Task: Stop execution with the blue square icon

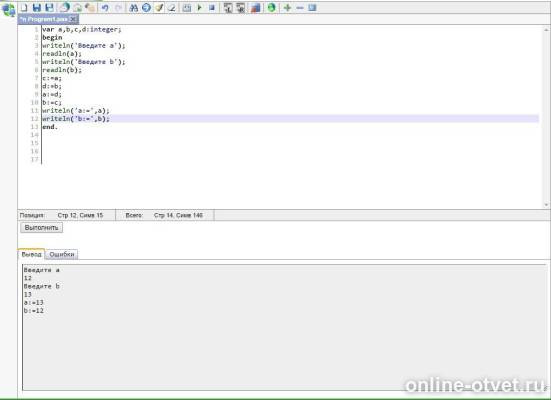Action: pyautogui.click(x=212, y=7)
